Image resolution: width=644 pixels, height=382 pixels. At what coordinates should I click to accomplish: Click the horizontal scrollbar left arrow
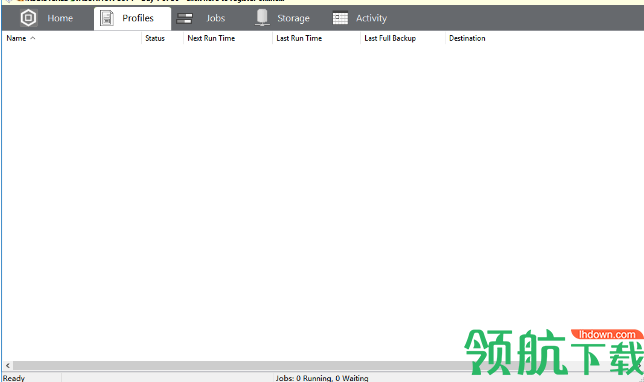pyautogui.click(x=7, y=365)
